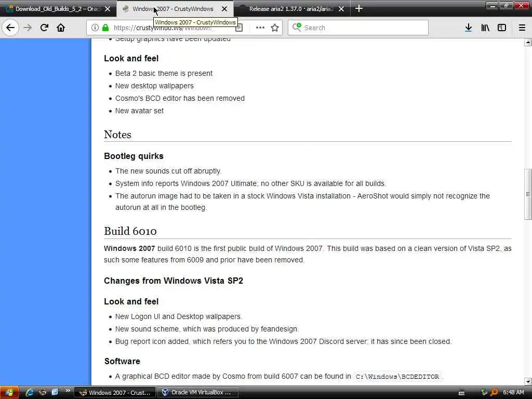Click text 'New desktop wallpapers'
The width and height of the screenshot is (532, 399).
point(154,86)
